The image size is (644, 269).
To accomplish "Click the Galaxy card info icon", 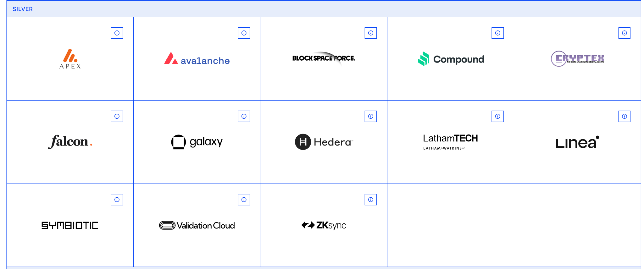I will point(244,116).
